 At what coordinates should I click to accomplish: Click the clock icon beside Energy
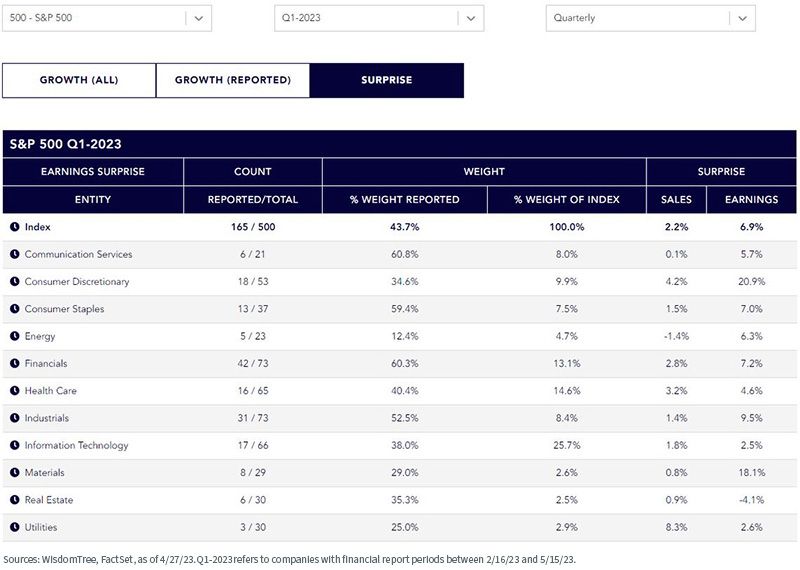[x=14, y=336]
